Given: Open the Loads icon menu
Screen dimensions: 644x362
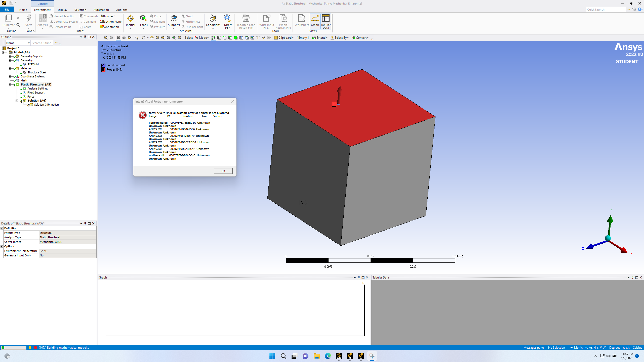Looking at the screenshot, I should tap(144, 18).
